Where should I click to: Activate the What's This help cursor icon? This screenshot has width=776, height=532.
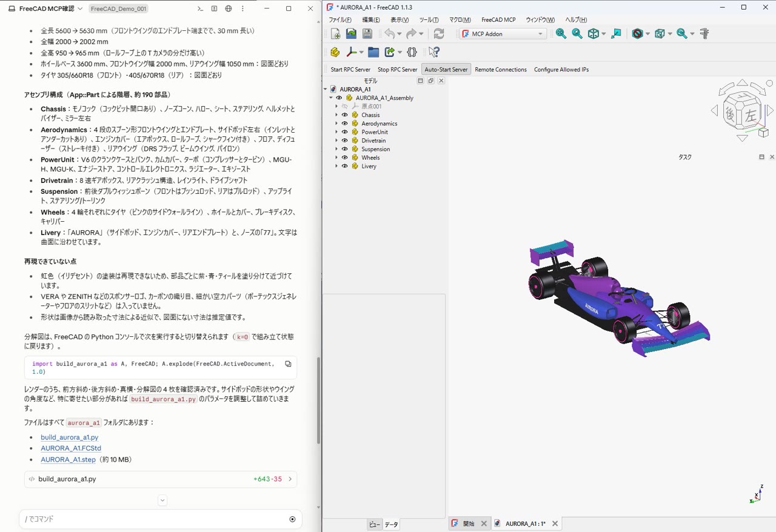pyautogui.click(x=434, y=52)
